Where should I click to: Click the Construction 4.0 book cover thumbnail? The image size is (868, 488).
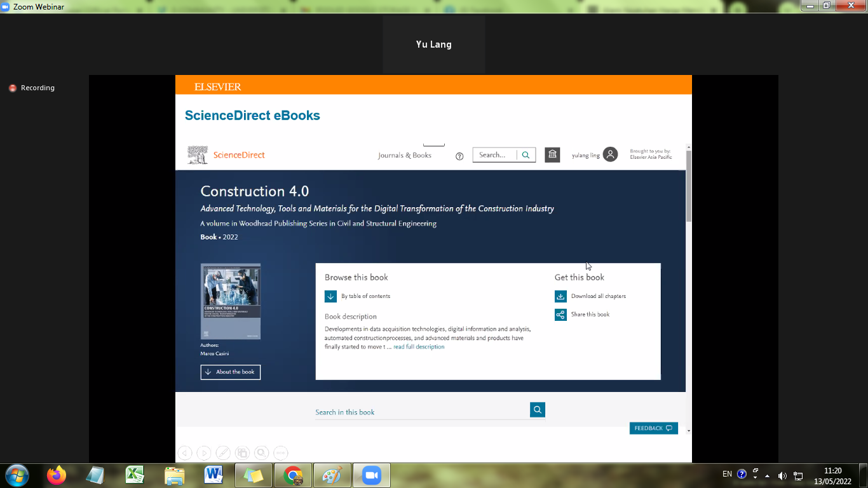click(x=230, y=301)
